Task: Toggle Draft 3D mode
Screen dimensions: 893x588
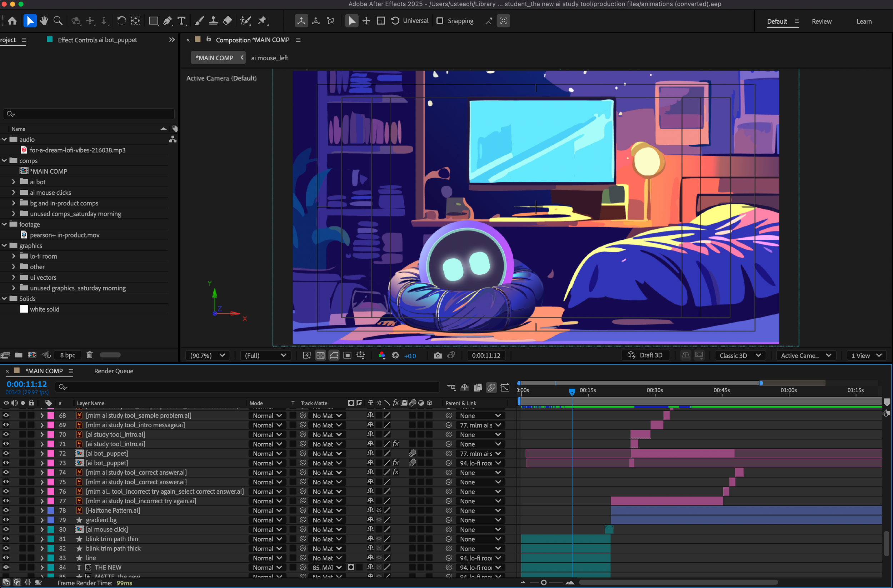Action: point(645,355)
